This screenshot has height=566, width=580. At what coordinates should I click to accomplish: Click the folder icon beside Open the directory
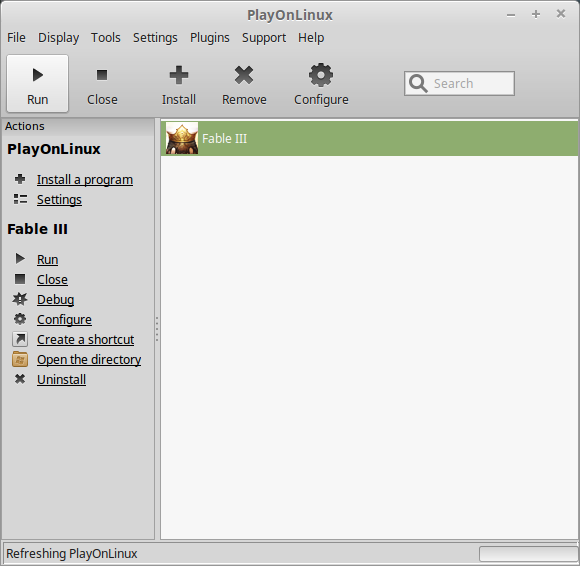click(x=20, y=359)
